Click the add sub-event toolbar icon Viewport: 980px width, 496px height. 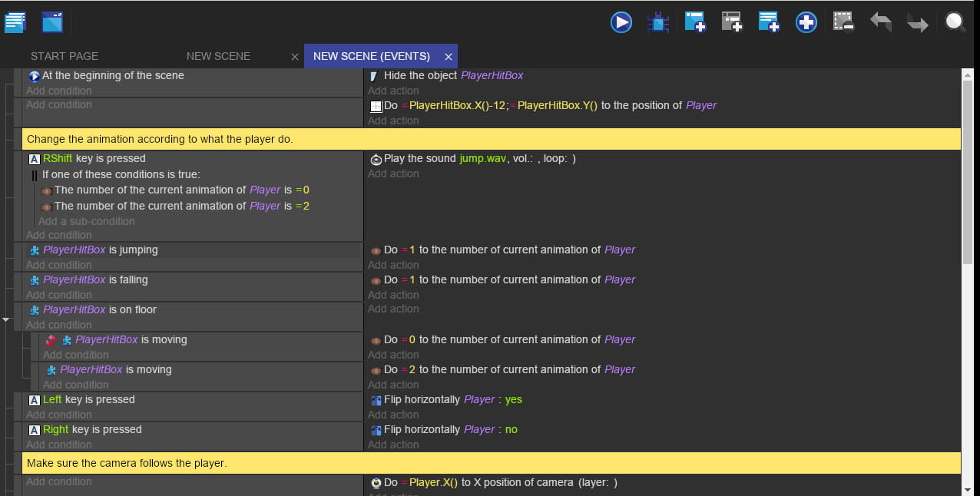click(732, 22)
